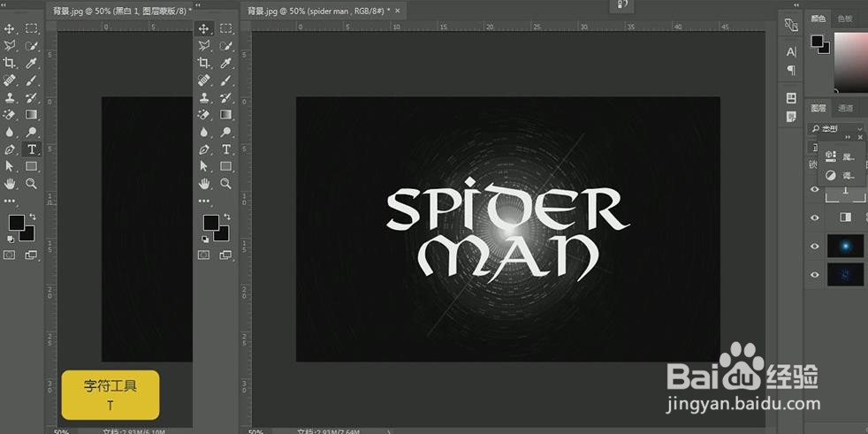Toggle Quick Mask mode in the panel beside the spider man document
Screen dimensions: 868x434
pos(203,255)
